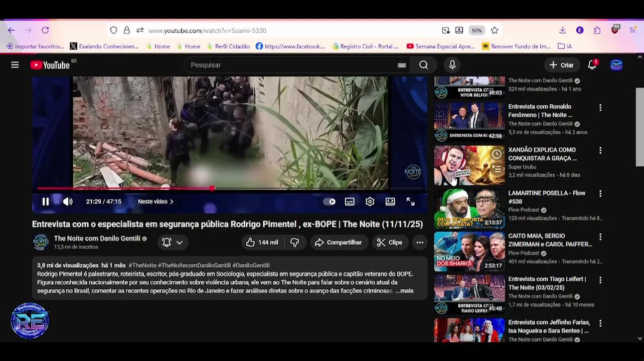Mute the video volume
Viewport: 644px width, 361px height.
coord(68,202)
